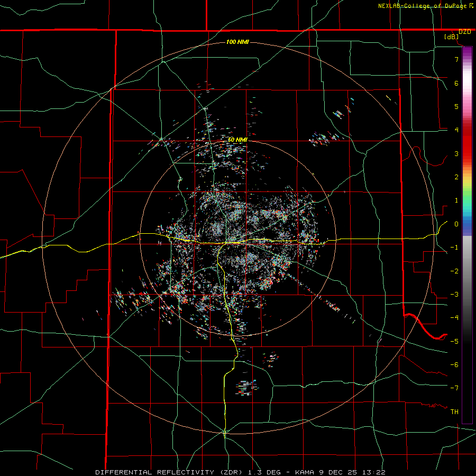Click the purple top band of the color bar

[467, 52]
